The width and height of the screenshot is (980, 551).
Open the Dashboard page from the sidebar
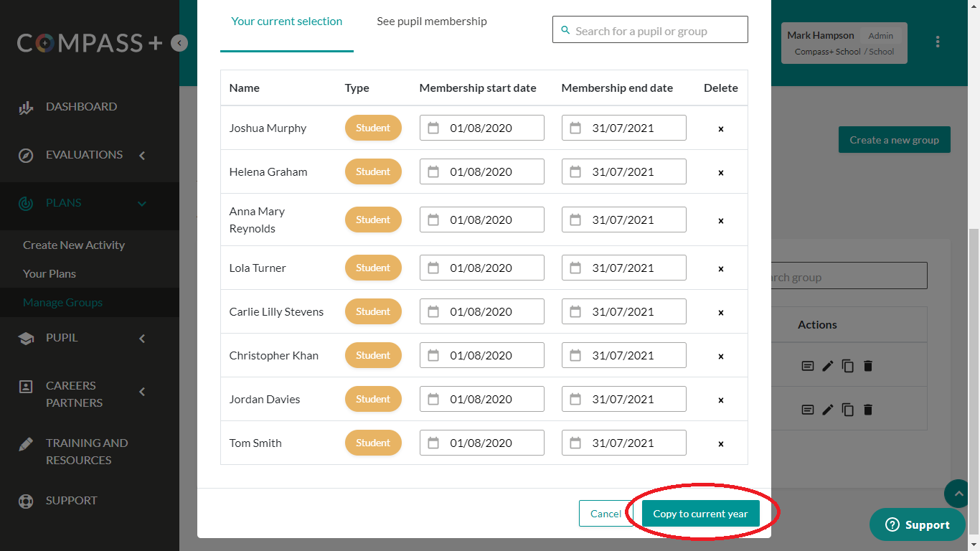click(x=81, y=107)
